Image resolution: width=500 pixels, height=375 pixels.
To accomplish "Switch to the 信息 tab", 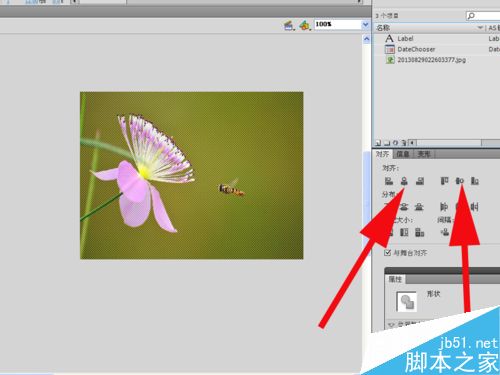I will (x=403, y=154).
